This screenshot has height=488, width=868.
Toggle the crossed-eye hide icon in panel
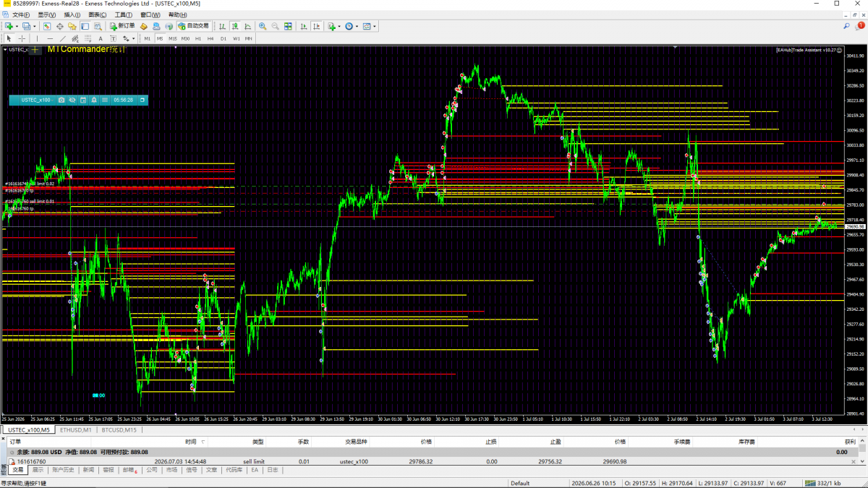tap(72, 100)
